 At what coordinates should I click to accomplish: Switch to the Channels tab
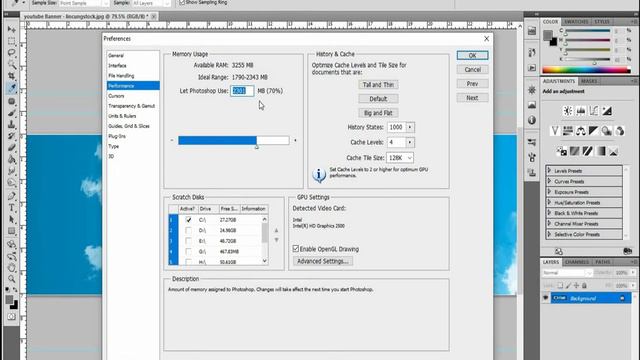577,262
